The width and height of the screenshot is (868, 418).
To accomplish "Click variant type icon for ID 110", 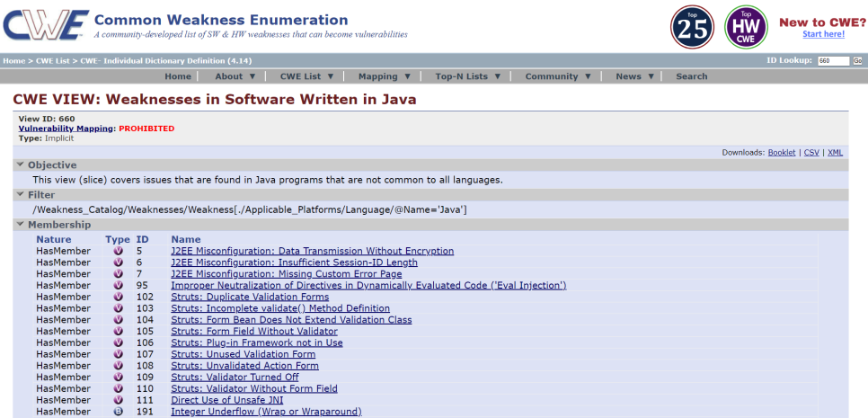I will point(118,388).
